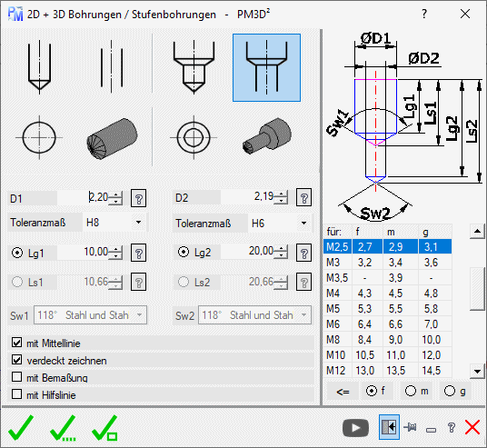Select the blind hole with drill tip icon
This screenshot has height=448, width=487.
(39, 66)
